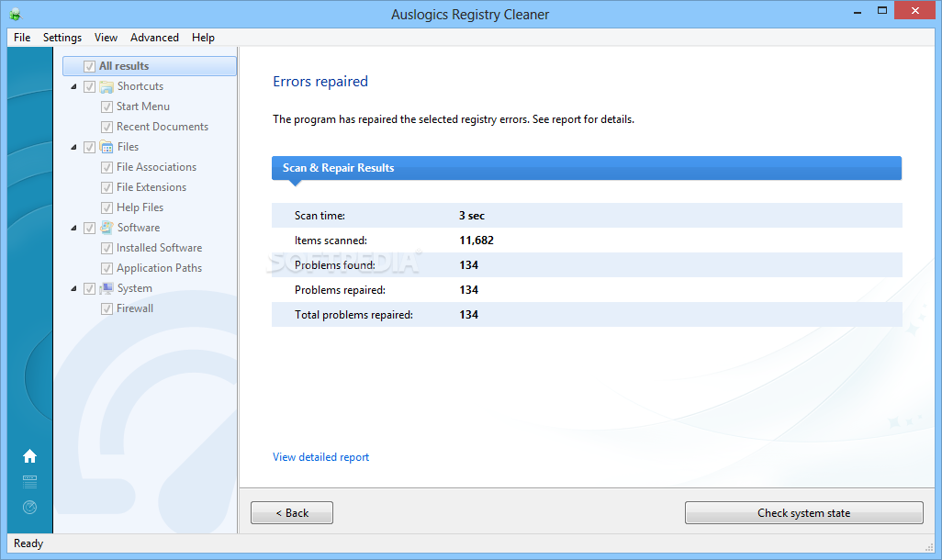Image resolution: width=942 pixels, height=560 pixels.
Task: Toggle the Software checkbox
Action: (x=89, y=228)
